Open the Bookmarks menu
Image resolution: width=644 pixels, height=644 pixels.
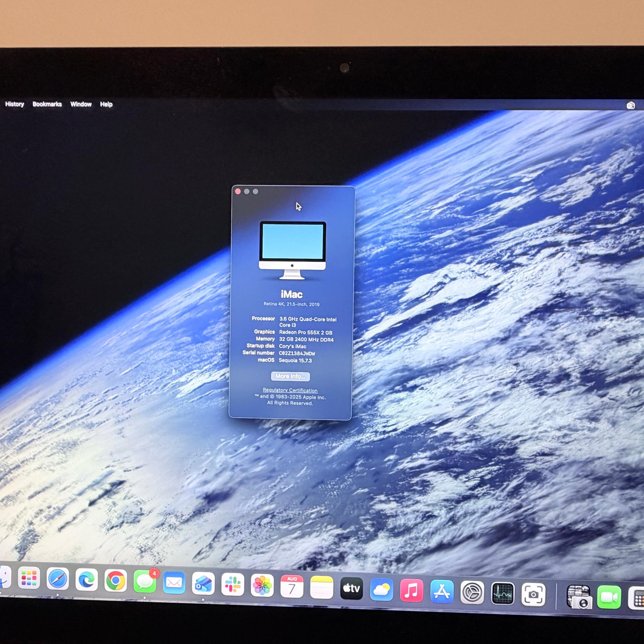pyautogui.click(x=47, y=104)
